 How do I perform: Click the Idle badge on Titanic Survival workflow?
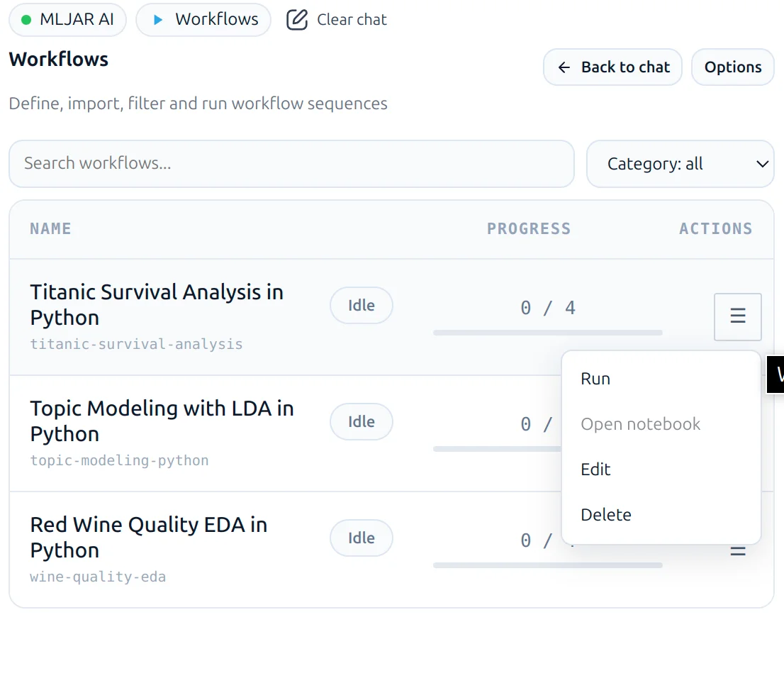click(x=361, y=305)
